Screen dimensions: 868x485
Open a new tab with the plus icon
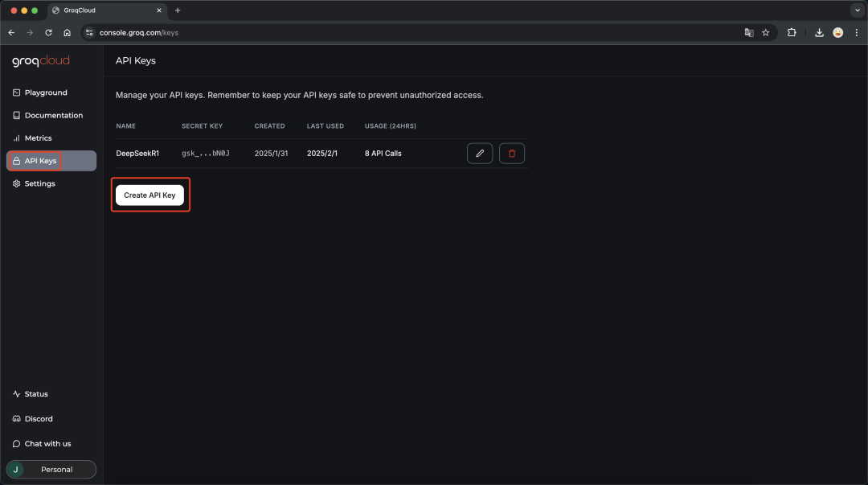tap(178, 10)
